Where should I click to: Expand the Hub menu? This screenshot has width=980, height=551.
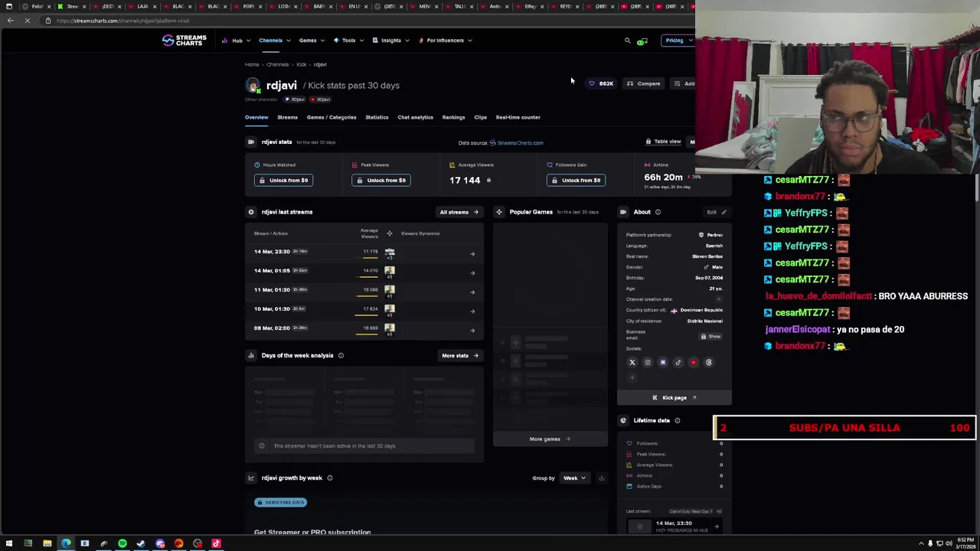[237, 41]
